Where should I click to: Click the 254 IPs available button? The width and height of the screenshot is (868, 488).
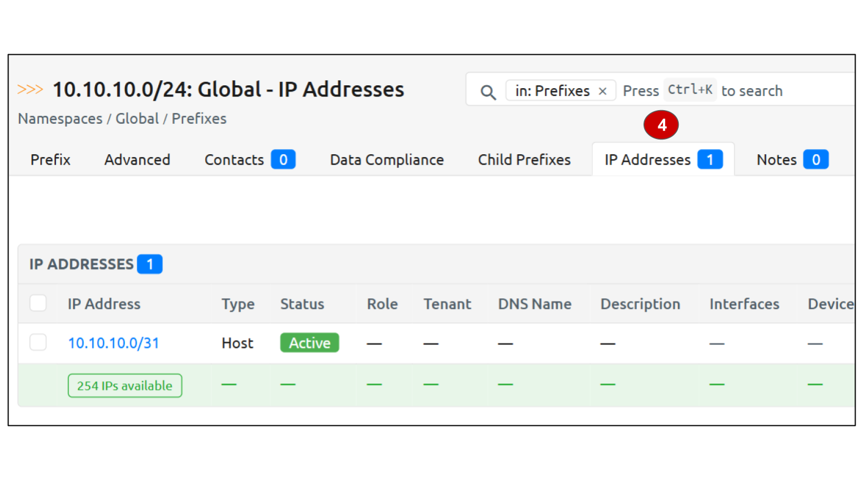pyautogui.click(x=125, y=386)
